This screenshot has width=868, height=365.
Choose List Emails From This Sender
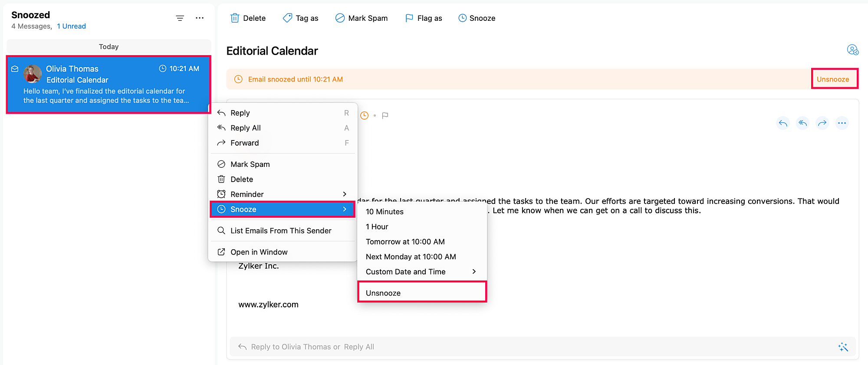281,231
